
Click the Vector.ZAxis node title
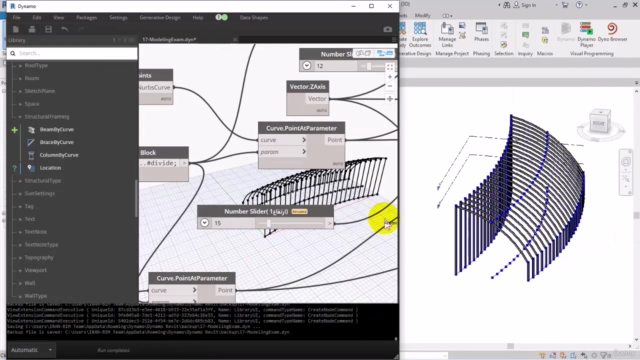(x=307, y=87)
